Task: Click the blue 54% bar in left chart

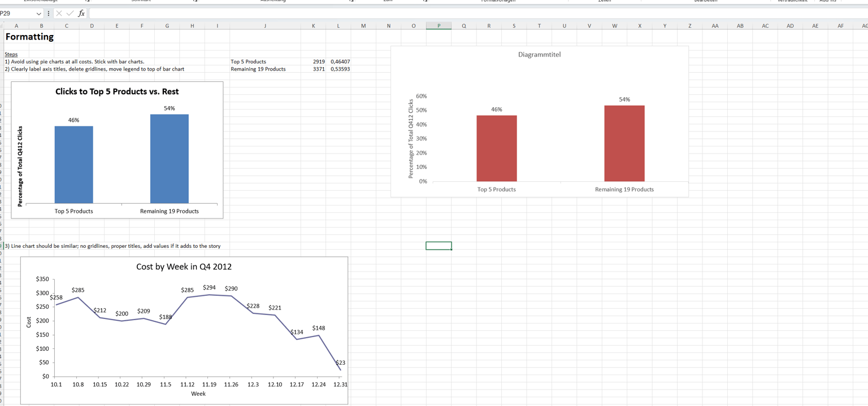Action: 170,159
